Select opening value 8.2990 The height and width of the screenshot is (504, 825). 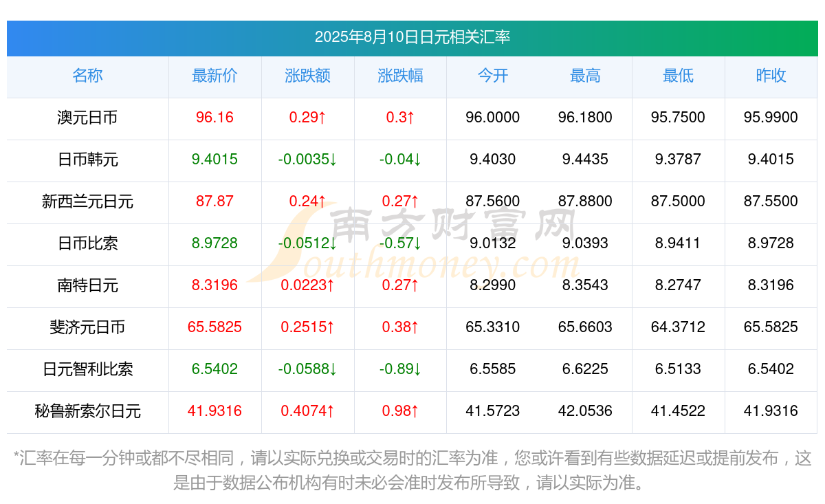(493, 285)
